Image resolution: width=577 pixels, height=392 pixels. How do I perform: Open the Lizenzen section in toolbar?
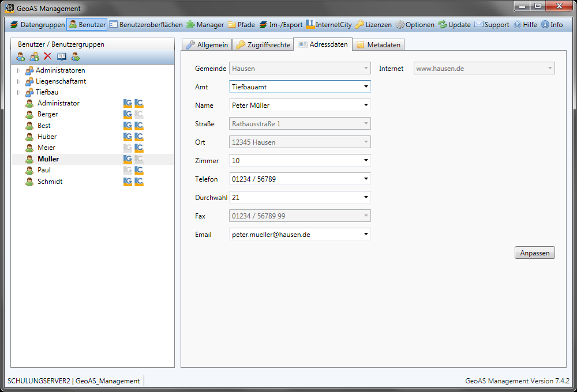click(x=373, y=25)
